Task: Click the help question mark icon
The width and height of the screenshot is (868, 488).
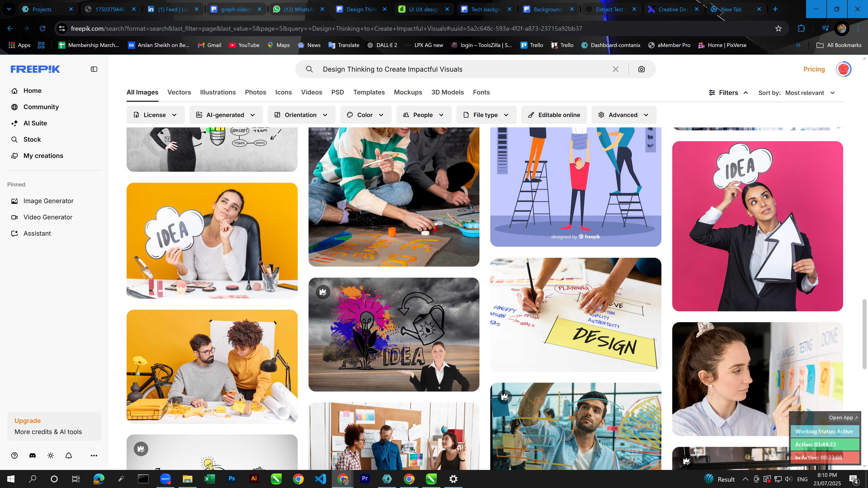Action: click(14, 455)
